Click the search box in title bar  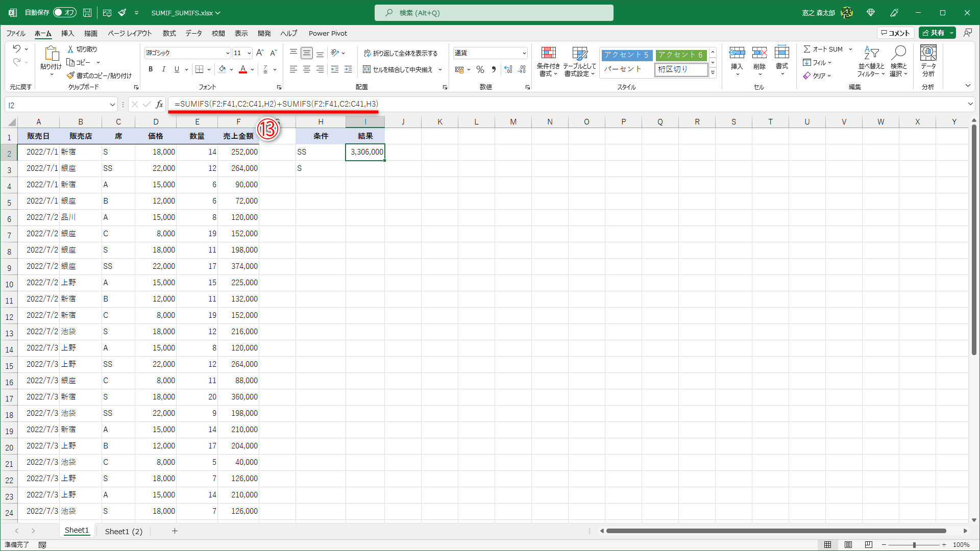point(494,13)
